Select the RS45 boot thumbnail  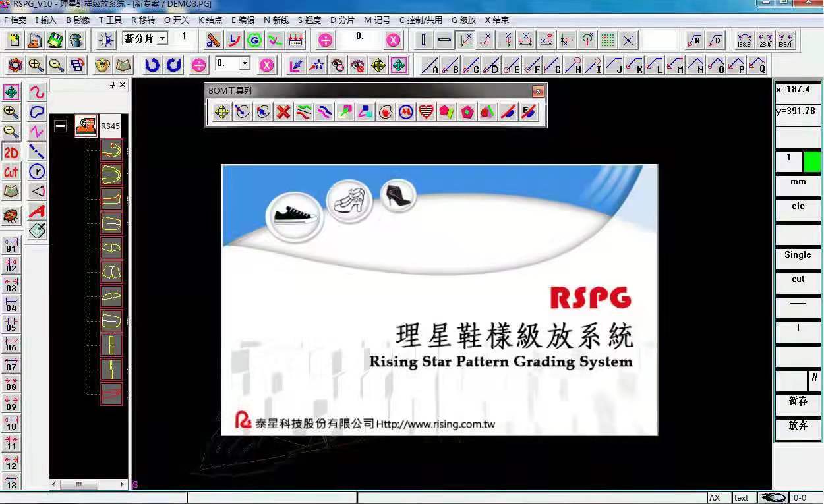coord(86,125)
